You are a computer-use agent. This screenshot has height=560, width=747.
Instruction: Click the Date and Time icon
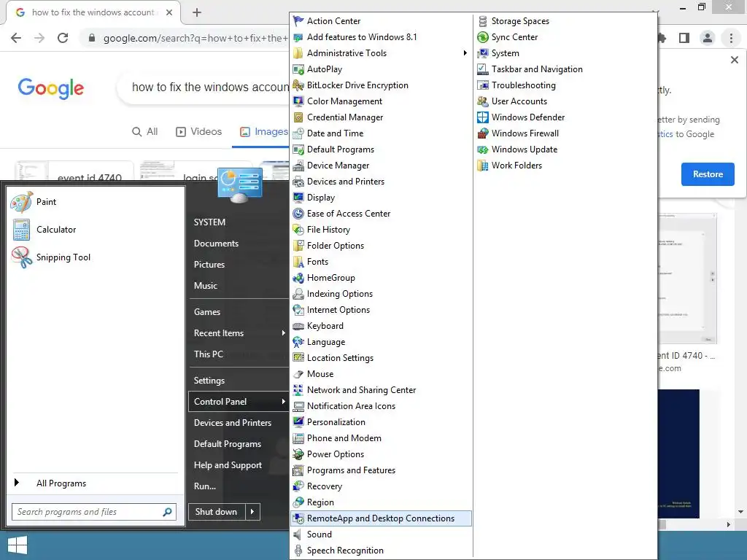point(298,133)
